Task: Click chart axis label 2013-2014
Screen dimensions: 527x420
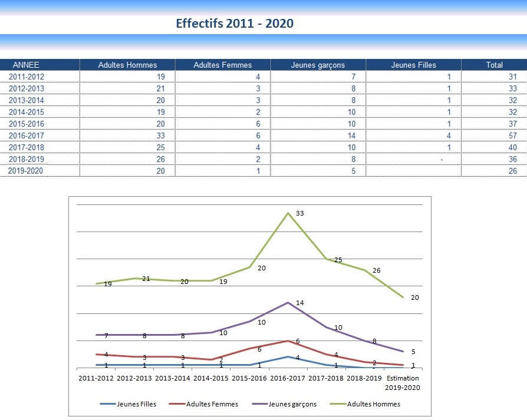Action: pos(172,378)
